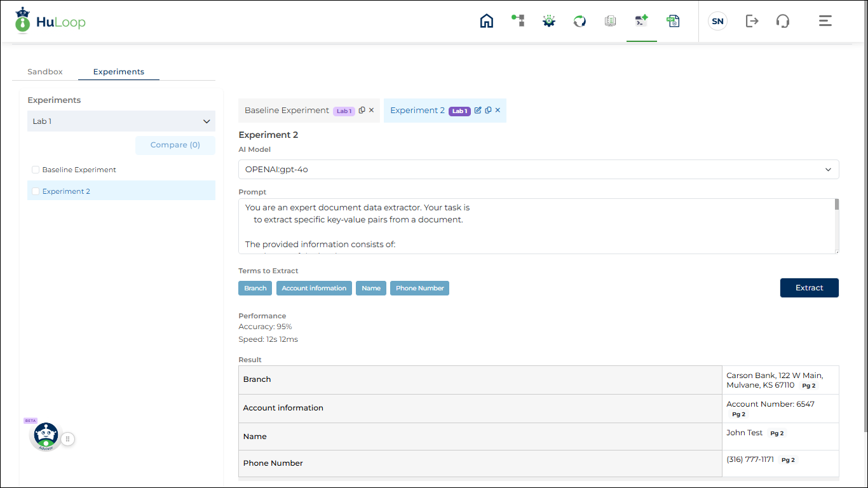Click the Extract button
Viewport: 868px width, 488px height.
(809, 288)
